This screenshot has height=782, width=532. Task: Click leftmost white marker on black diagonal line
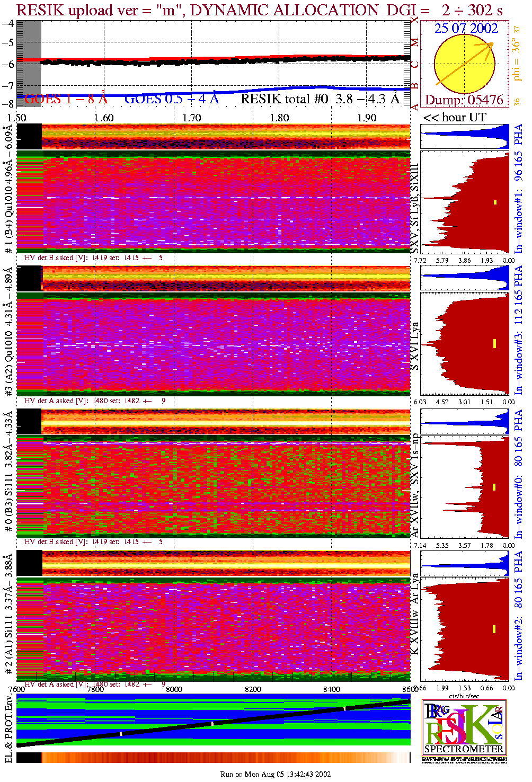(x=121, y=734)
